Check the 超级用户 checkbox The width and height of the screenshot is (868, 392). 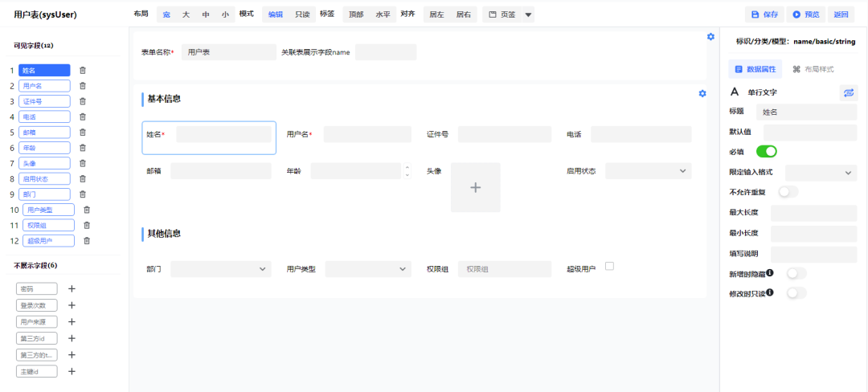pos(609,266)
